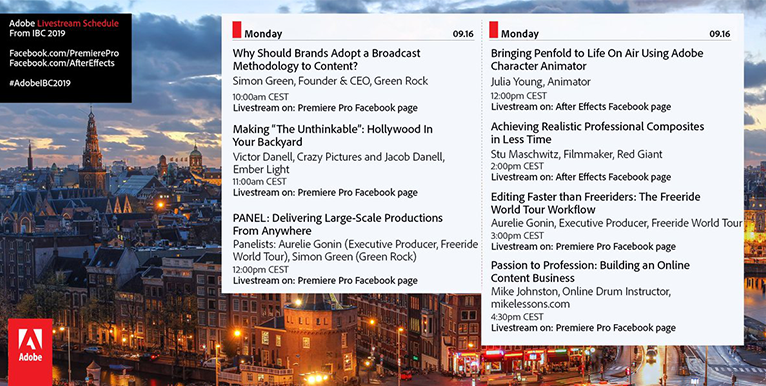Viewport: 766px width, 386px height.
Task: Click the 'Adobe Livestream Schedule' heading
Action: pos(64,23)
